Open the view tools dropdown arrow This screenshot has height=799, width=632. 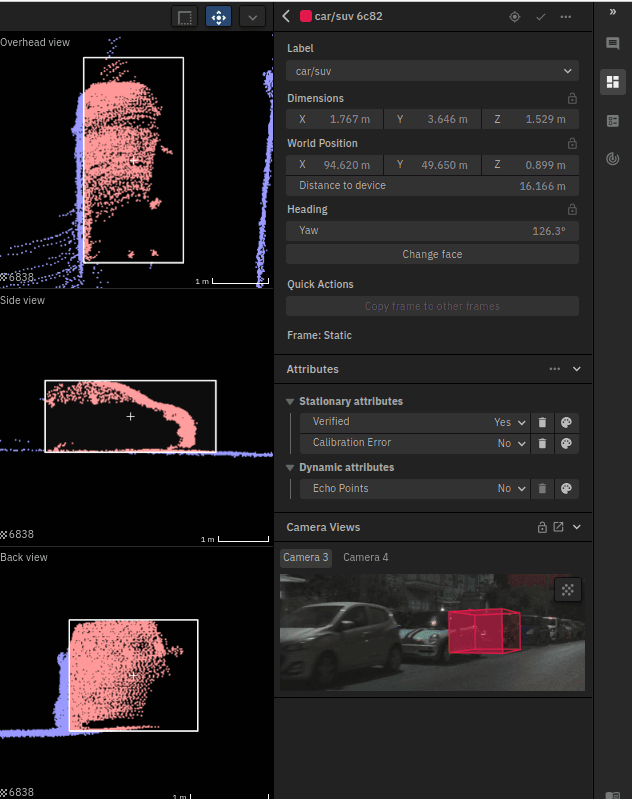coord(252,17)
